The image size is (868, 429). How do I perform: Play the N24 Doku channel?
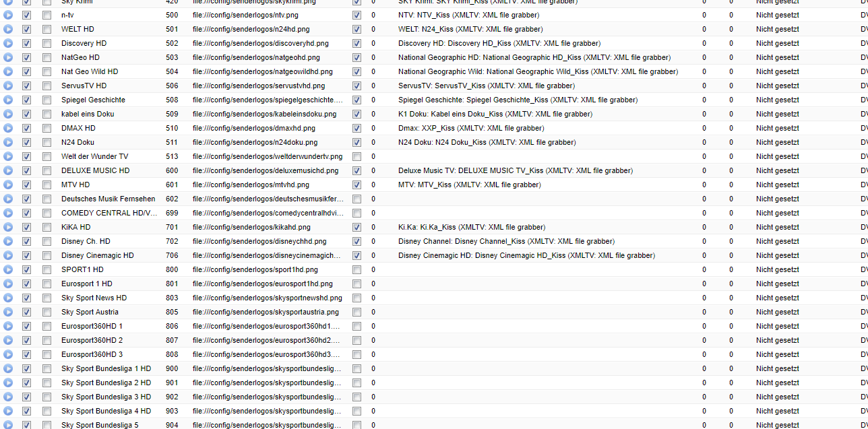click(x=8, y=142)
